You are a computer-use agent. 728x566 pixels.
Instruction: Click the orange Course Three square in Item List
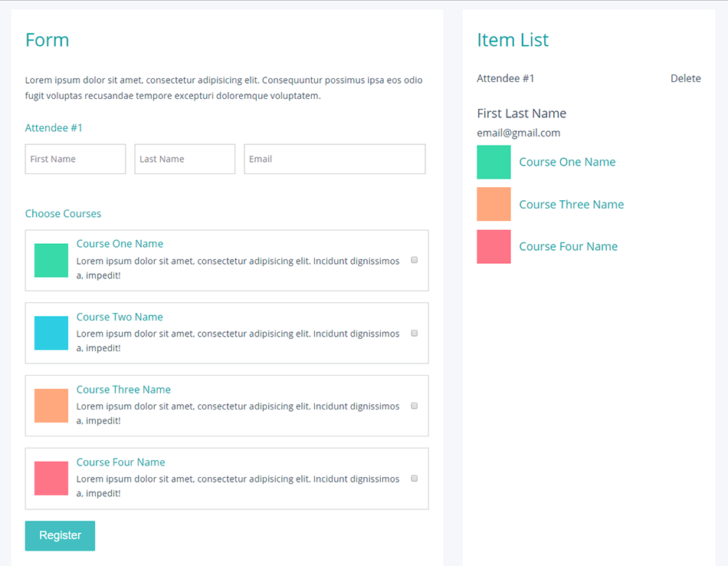494,204
